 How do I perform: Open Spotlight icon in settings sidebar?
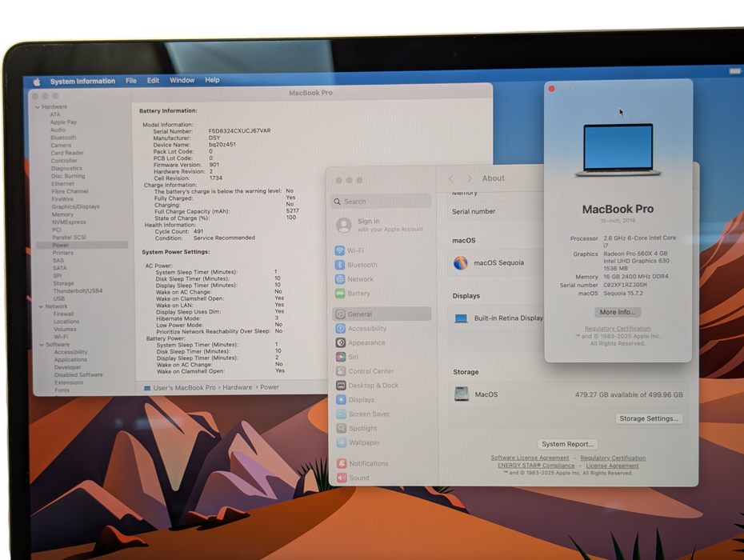click(342, 428)
